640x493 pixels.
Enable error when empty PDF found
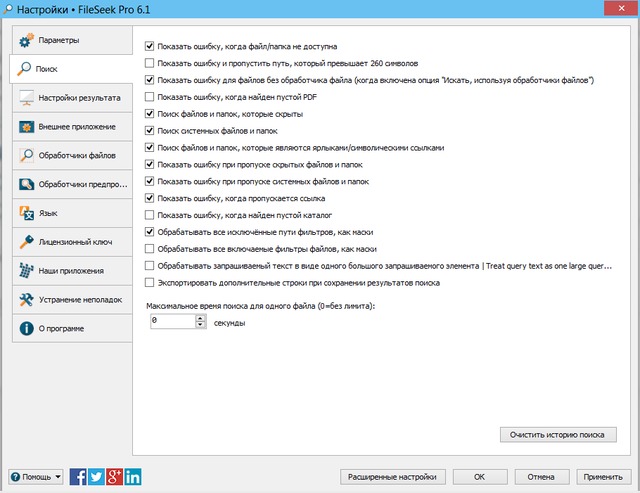149,97
